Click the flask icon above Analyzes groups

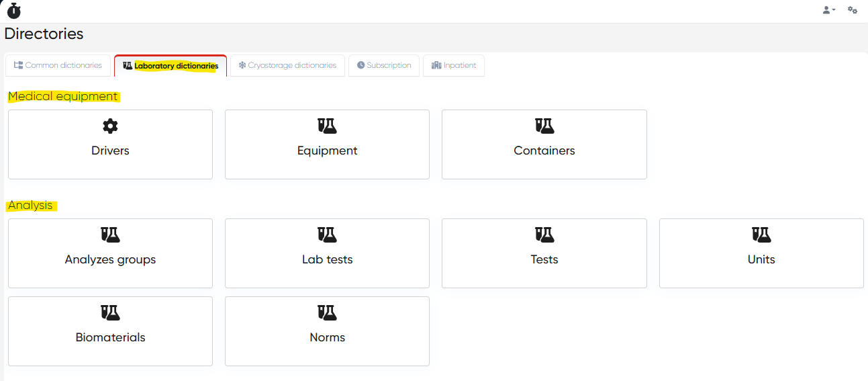(110, 235)
